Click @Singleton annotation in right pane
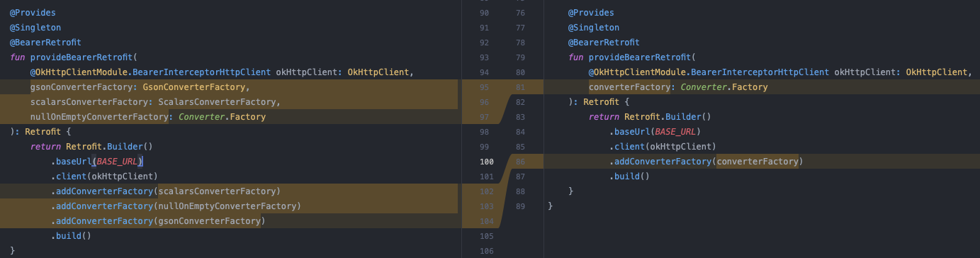 pos(594,28)
